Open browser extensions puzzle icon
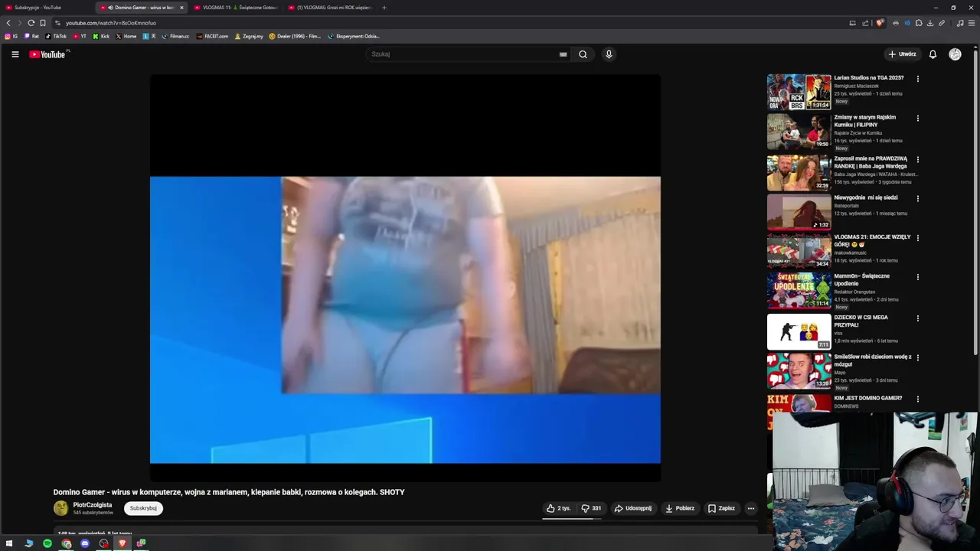The width and height of the screenshot is (980, 551). point(919,23)
